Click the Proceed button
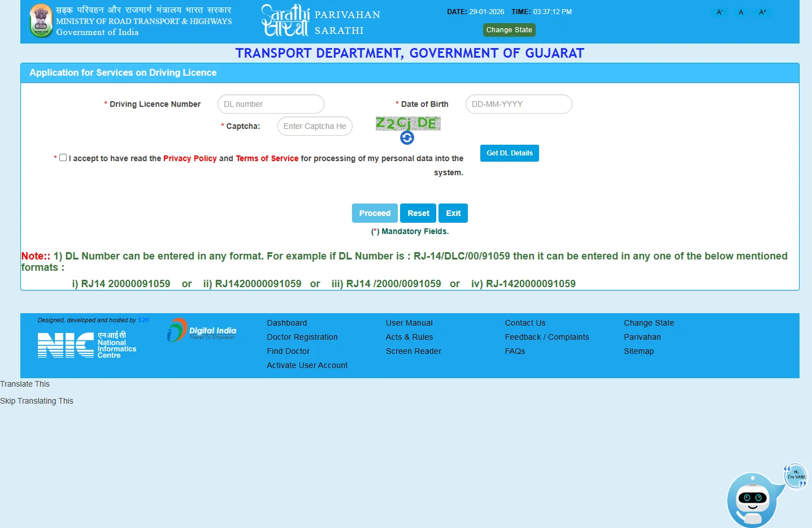This screenshot has width=812, height=528. pos(374,213)
